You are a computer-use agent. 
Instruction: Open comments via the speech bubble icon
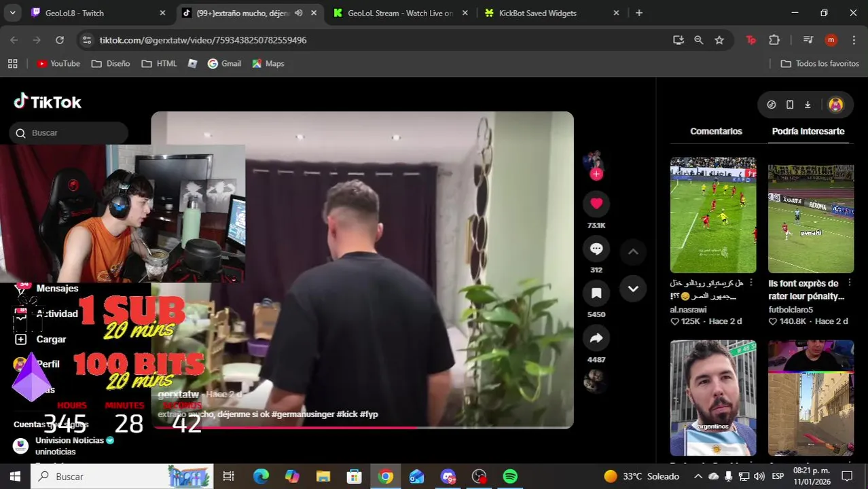(x=596, y=249)
